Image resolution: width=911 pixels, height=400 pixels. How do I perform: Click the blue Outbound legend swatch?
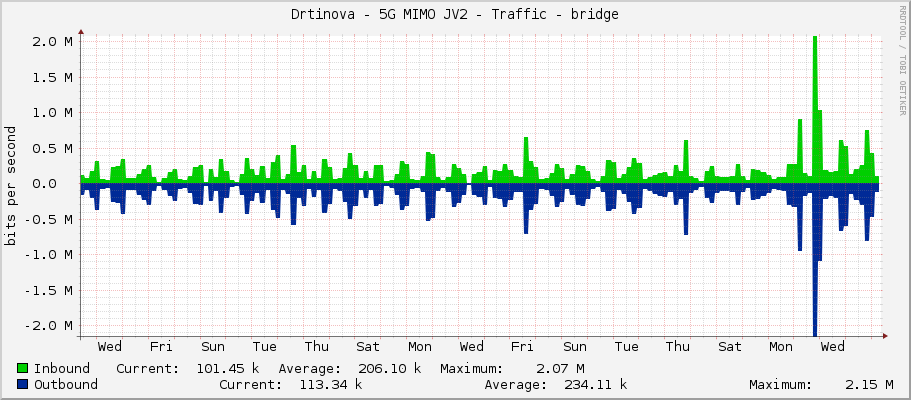pyautogui.click(x=23, y=384)
